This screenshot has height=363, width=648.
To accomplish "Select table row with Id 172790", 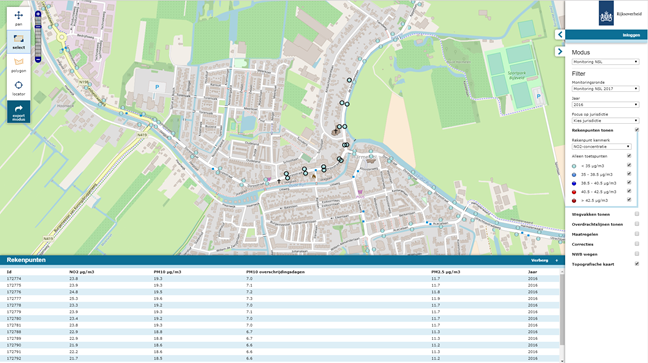I will click(x=280, y=345).
